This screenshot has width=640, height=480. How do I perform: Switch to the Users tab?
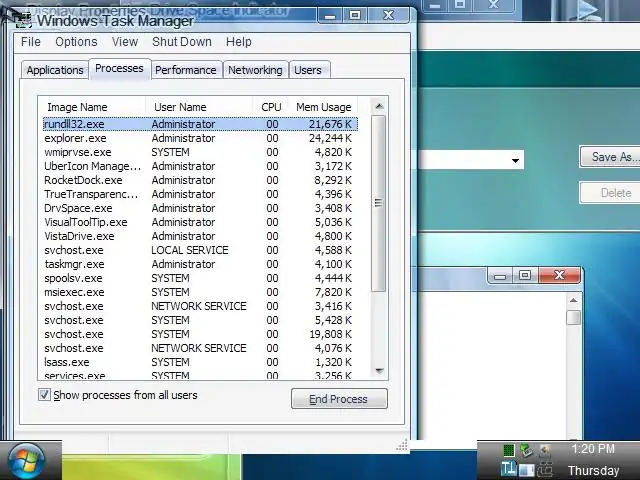tap(308, 70)
